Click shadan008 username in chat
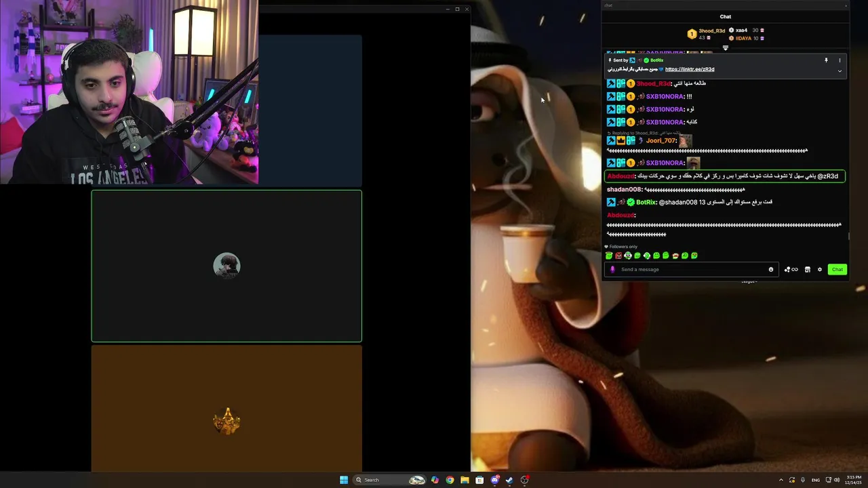 (x=624, y=190)
